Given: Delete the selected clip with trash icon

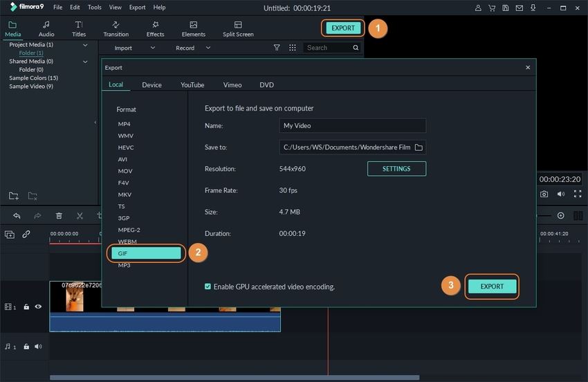Looking at the screenshot, I should pos(59,216).
